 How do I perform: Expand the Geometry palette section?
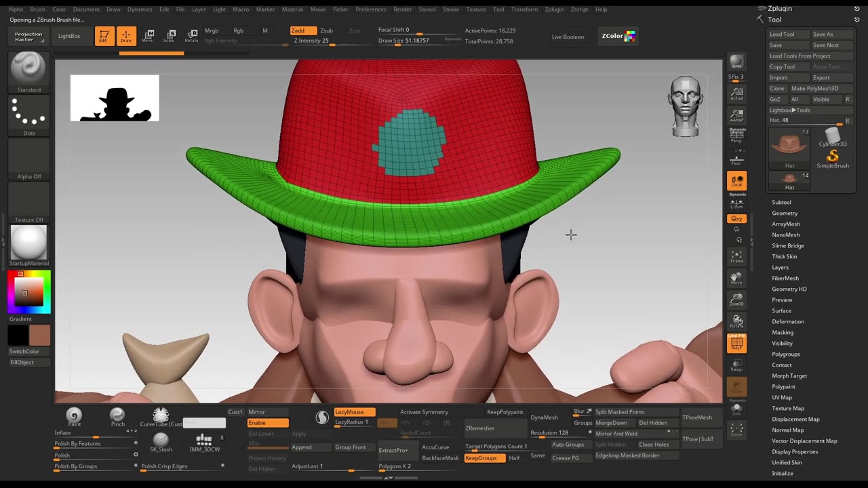785,213
